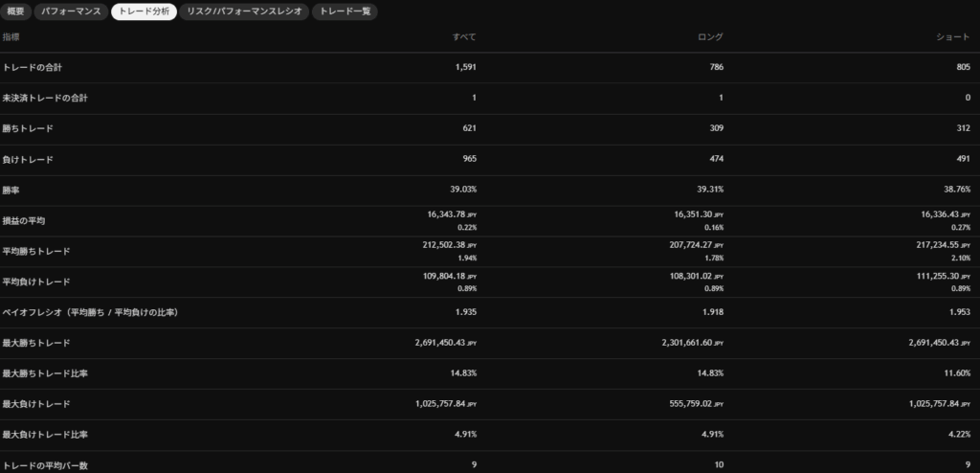The width and height of the screenshot is (980, 473).
Task: Select the 平均負けトレード row label
Action: coord(36,282)
